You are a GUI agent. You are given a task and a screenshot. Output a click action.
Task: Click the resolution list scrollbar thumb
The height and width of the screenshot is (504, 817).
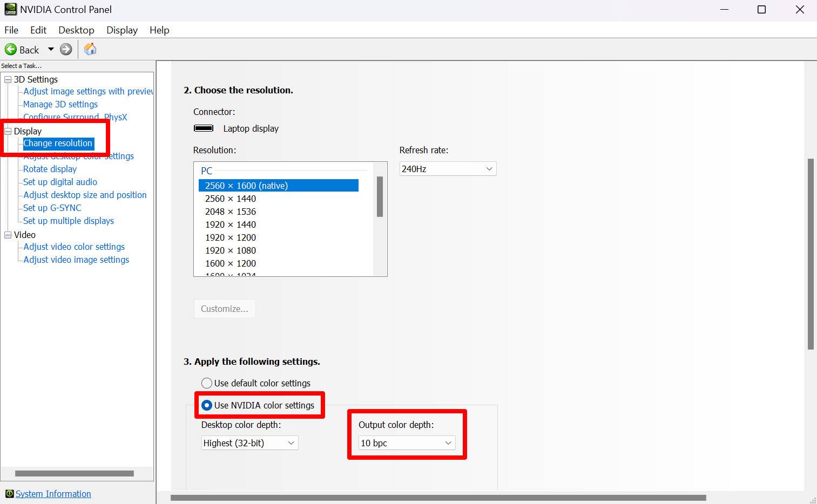pos(380,196)
